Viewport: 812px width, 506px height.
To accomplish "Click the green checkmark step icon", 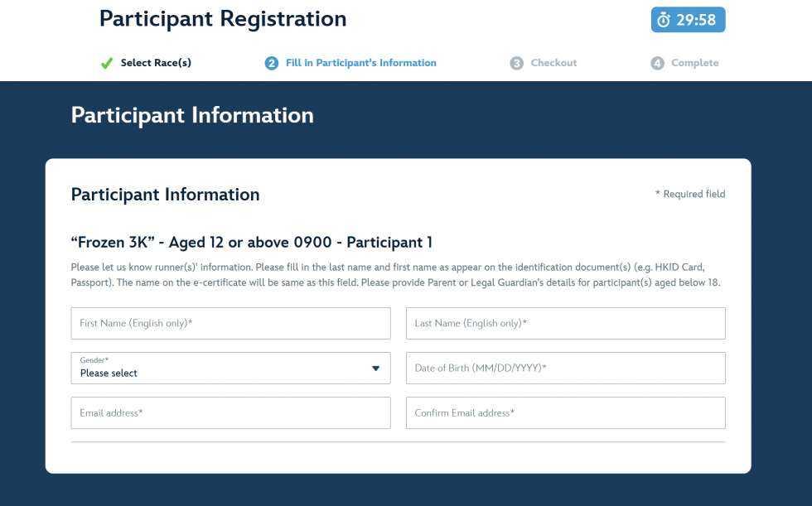I will 106,63.
